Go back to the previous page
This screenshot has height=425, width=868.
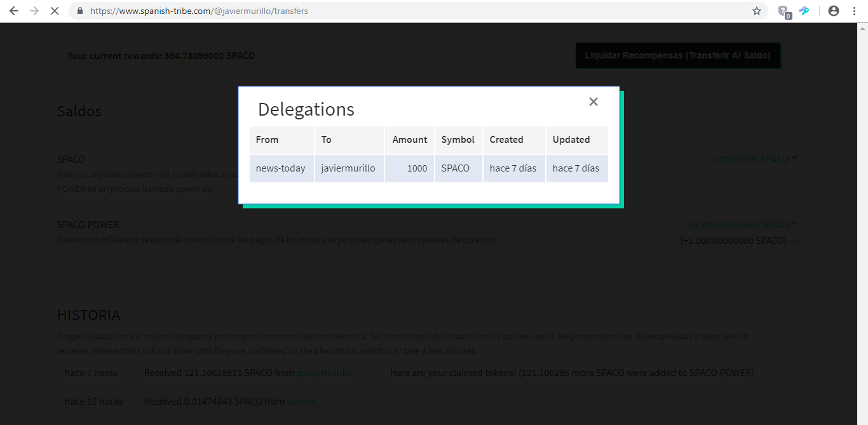(14, 11)
